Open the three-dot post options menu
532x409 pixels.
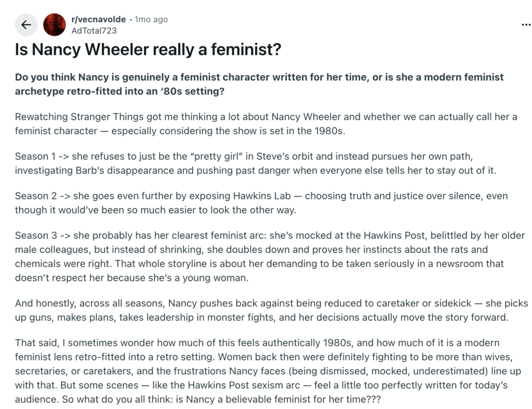pos(525,25)
